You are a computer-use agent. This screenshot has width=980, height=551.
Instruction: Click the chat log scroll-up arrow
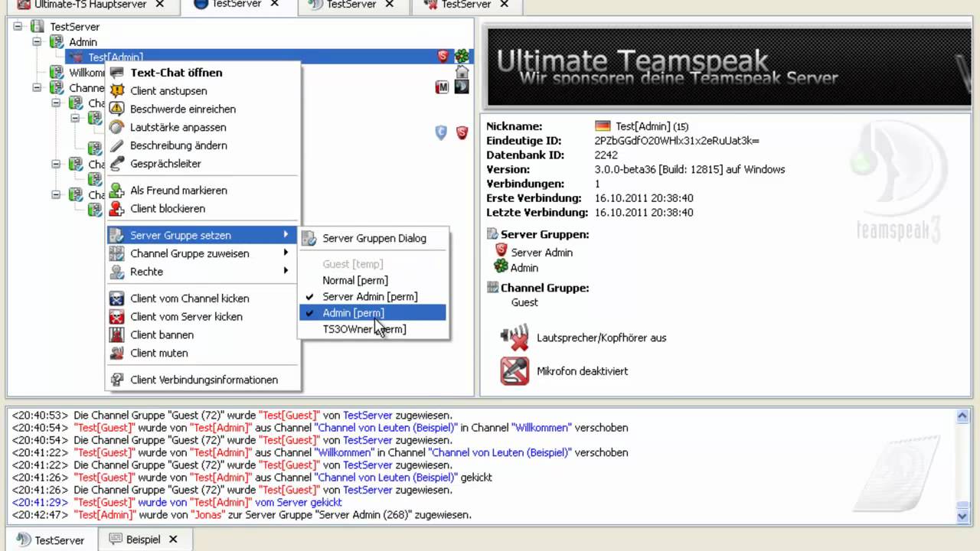coord(963,416)
